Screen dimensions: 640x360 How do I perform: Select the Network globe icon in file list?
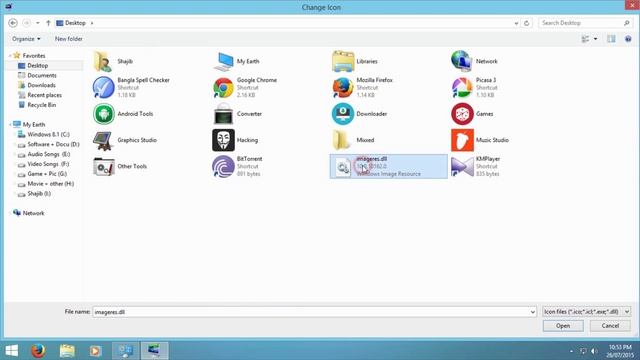coord(462,61)
